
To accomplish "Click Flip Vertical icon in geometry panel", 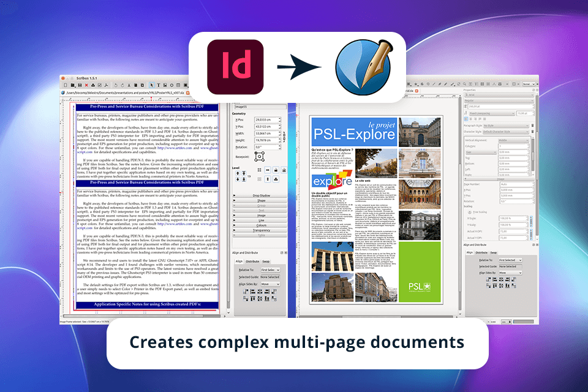I will 268,179.
